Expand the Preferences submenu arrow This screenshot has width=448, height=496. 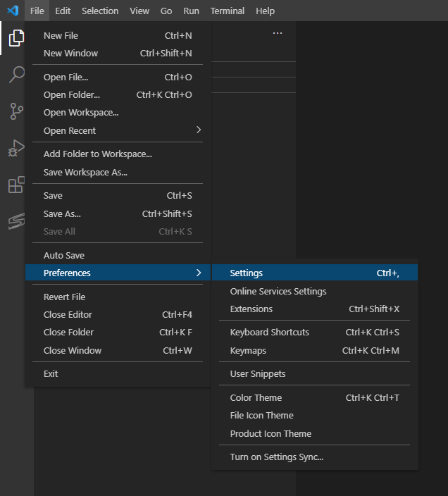199,273
